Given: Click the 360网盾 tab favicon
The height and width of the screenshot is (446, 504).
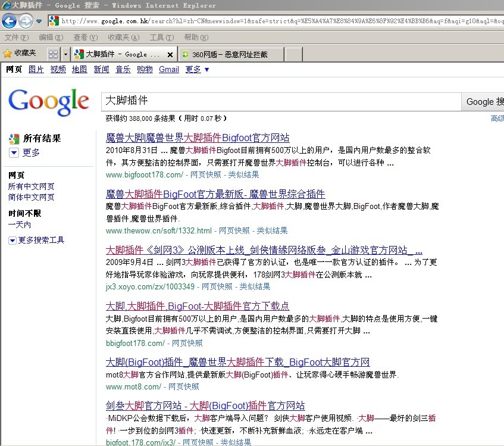Looking at the screenshot, I should pyautogui.click(x=186, y=55).
